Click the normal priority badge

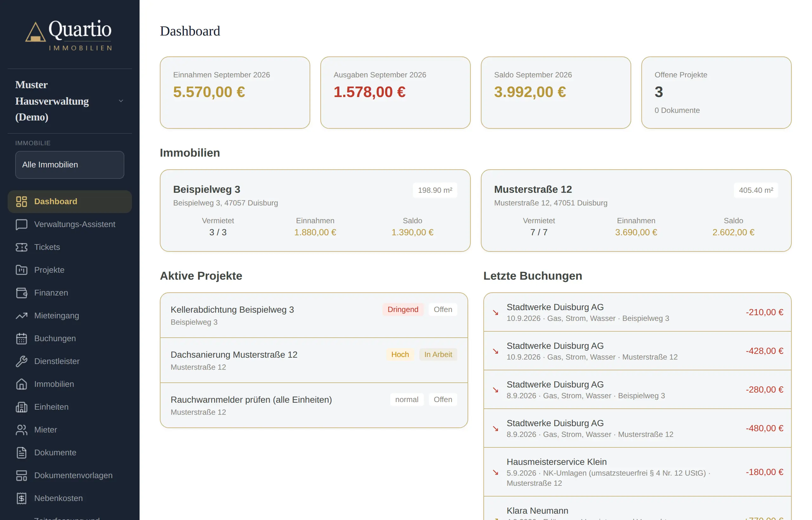(x=407, y=400)
